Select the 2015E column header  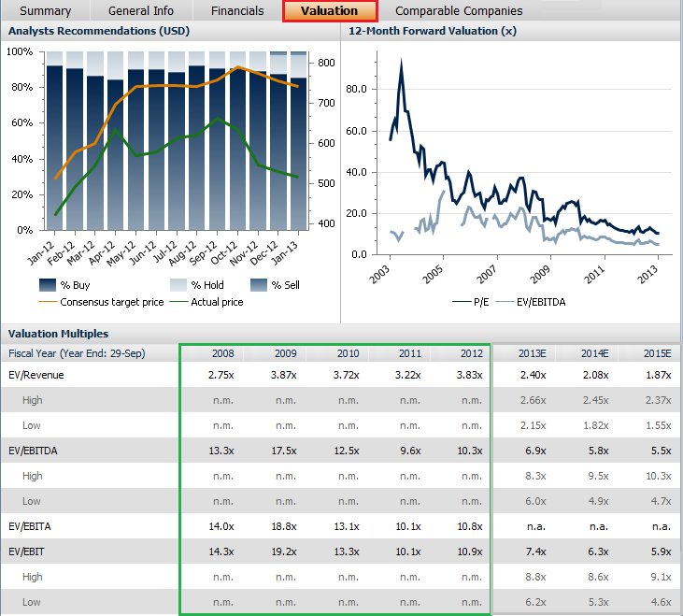657,353
